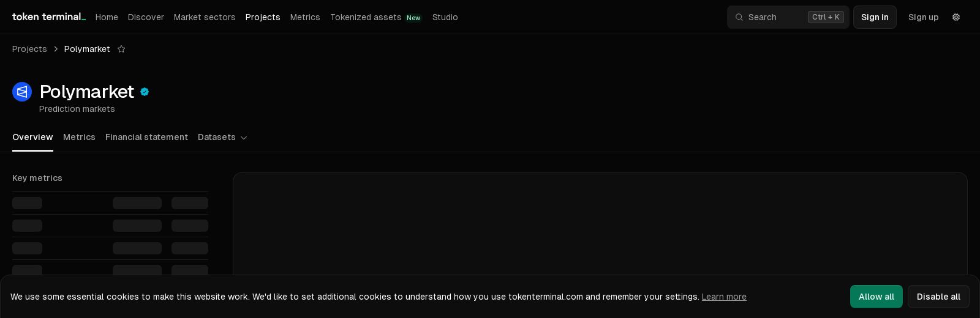Star Polymarket as a favorite

click(121, 49)
